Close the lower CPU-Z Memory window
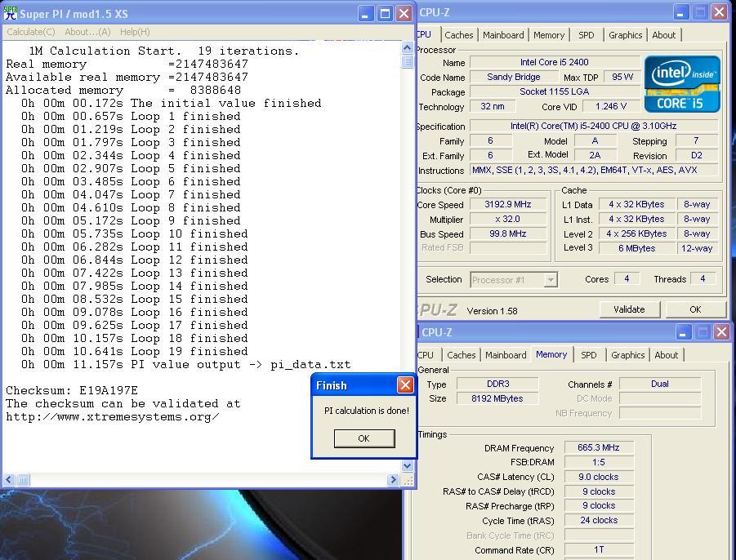736x560 pixels. coord(721,332)
